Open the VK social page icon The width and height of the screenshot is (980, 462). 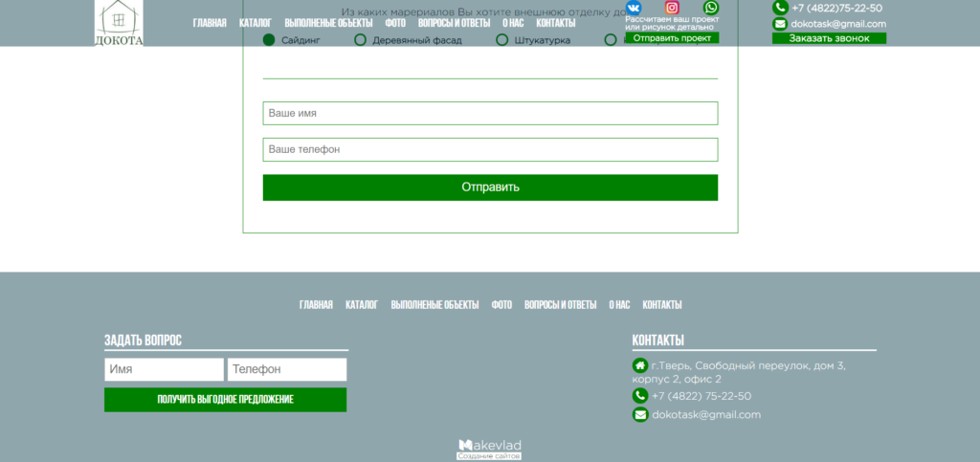coord(634,8)
